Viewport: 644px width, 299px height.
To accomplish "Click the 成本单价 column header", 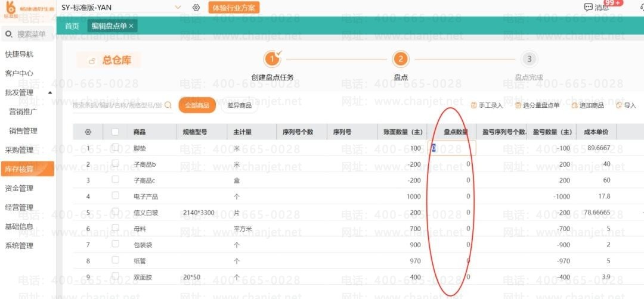I will 596,132.
